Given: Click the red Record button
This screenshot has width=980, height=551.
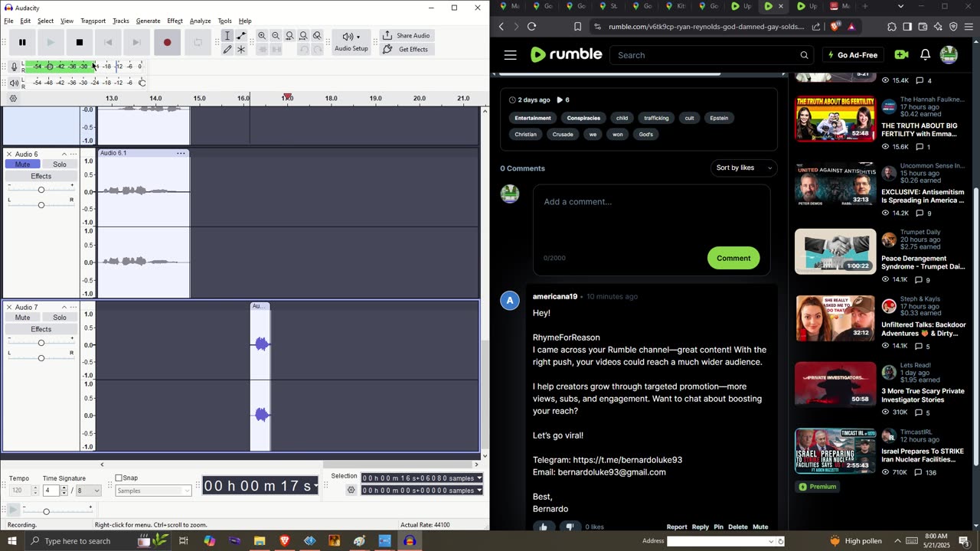Looking at the screenshot, I should pyautogui.click(x=167, y=42).
